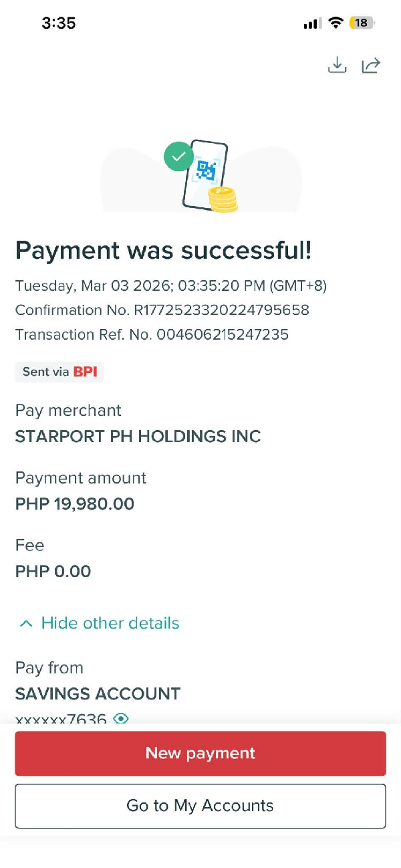
Task: Tap merchant name STARPORT PH HOLDINGS INC
Action: (138, 437)
